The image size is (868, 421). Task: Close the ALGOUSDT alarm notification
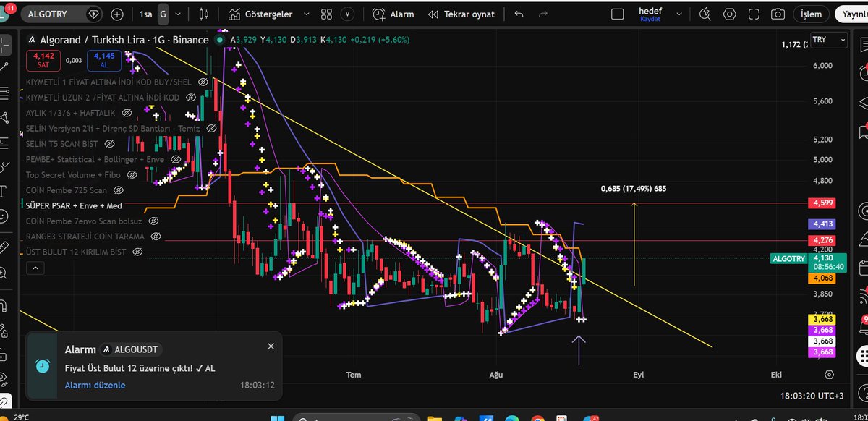(x=271, y=346)
